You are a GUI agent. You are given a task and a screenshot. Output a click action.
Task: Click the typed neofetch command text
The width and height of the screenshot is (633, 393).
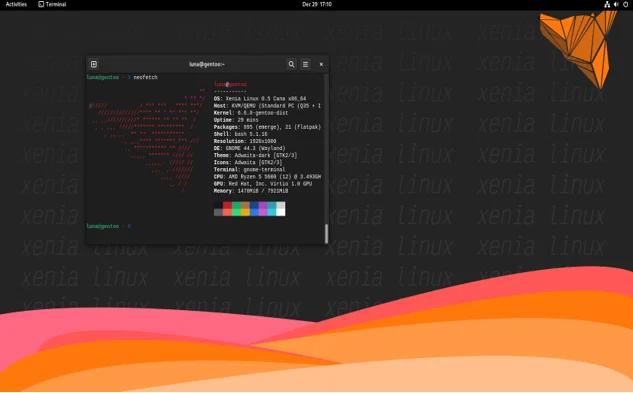pyautogui.click(x=145, y=77)
